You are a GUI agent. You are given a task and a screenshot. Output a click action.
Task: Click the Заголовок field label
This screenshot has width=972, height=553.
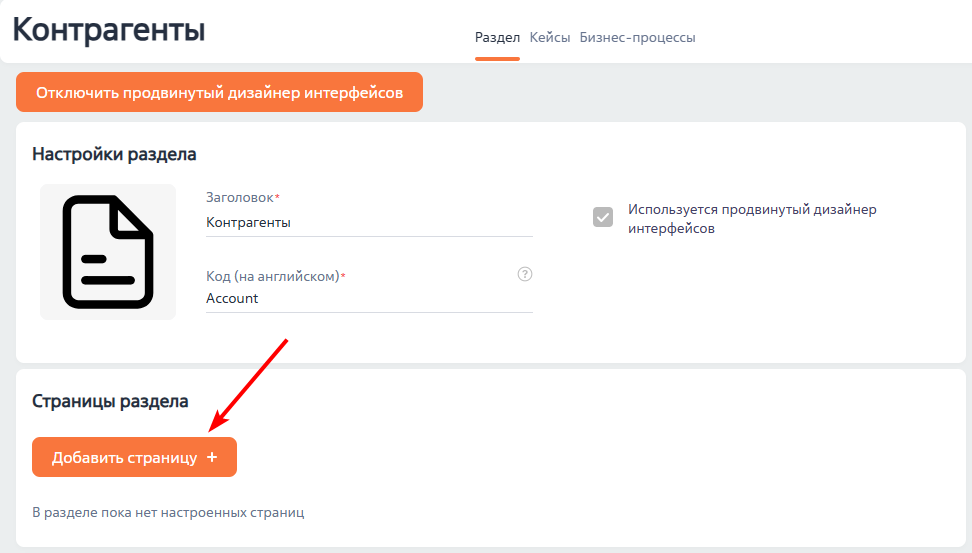coord(242,198)
